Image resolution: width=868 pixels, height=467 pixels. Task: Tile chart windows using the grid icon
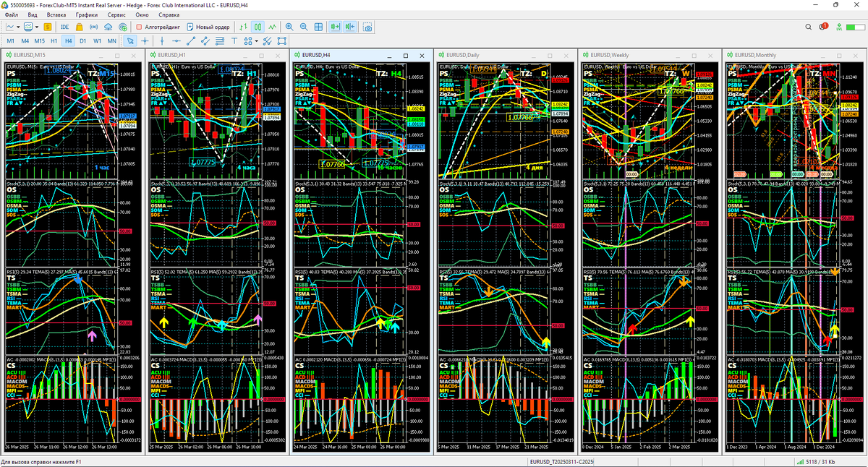[x=318, y=27]
